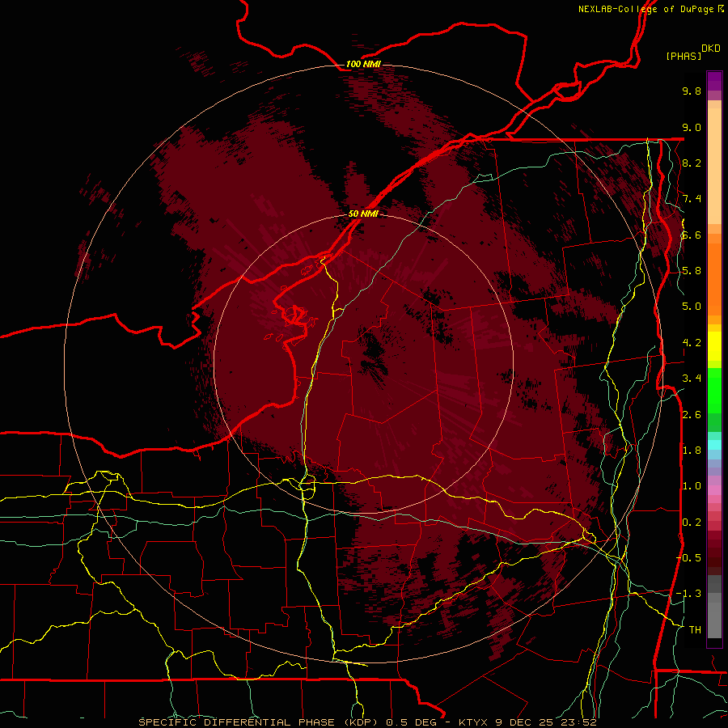Click the 3.4 color scale value
728x728 pixels.
pos(692,379)
